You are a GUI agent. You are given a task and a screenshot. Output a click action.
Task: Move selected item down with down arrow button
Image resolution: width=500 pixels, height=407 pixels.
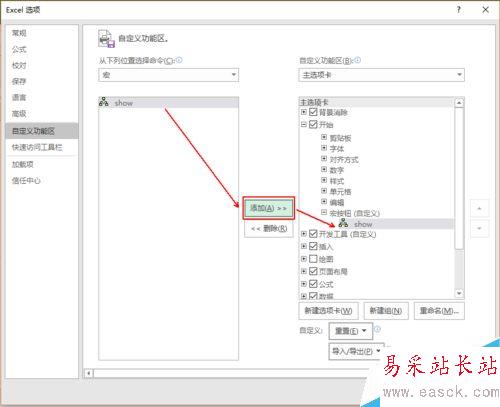tap(479, 228)
